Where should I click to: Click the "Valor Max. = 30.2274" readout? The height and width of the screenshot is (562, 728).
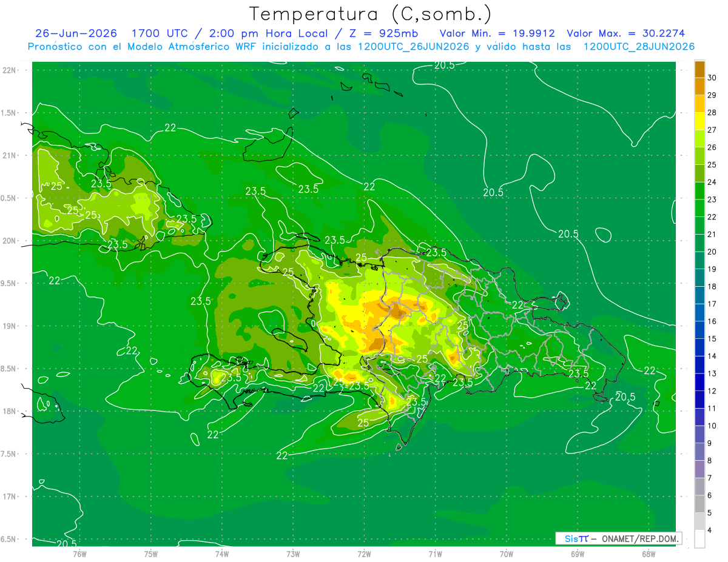626,33
